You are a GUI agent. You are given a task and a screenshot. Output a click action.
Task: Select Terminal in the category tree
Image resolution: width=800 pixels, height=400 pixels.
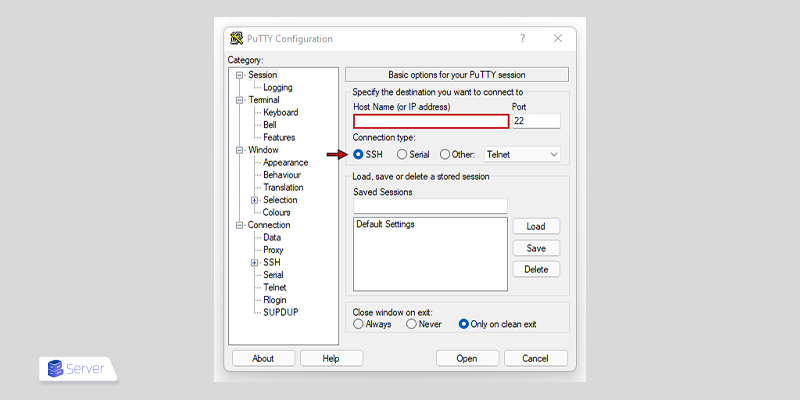[x=264, y=100]
